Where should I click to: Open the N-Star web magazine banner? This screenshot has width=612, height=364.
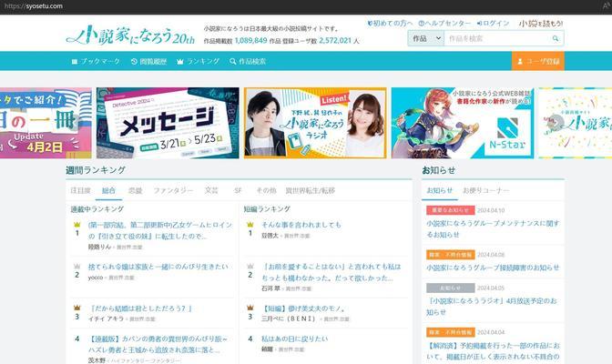click(463, 123)
